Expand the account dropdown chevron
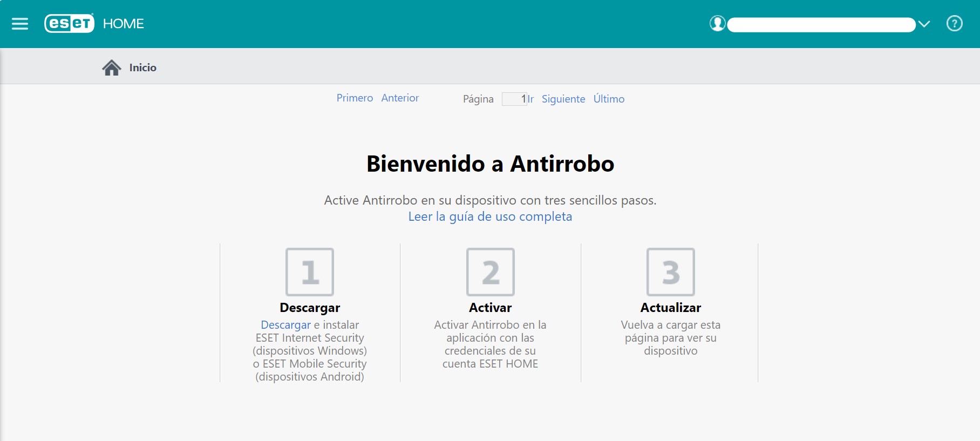Image resolution: width=980 pixels, height=441 pixels. [x=924, y=24]
